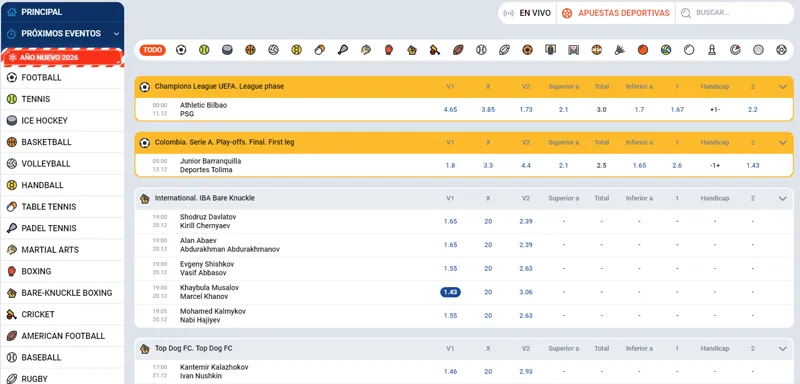
Task: Open the APUESTAS DEPORTIVAS tab
Action: coord(616,13)
